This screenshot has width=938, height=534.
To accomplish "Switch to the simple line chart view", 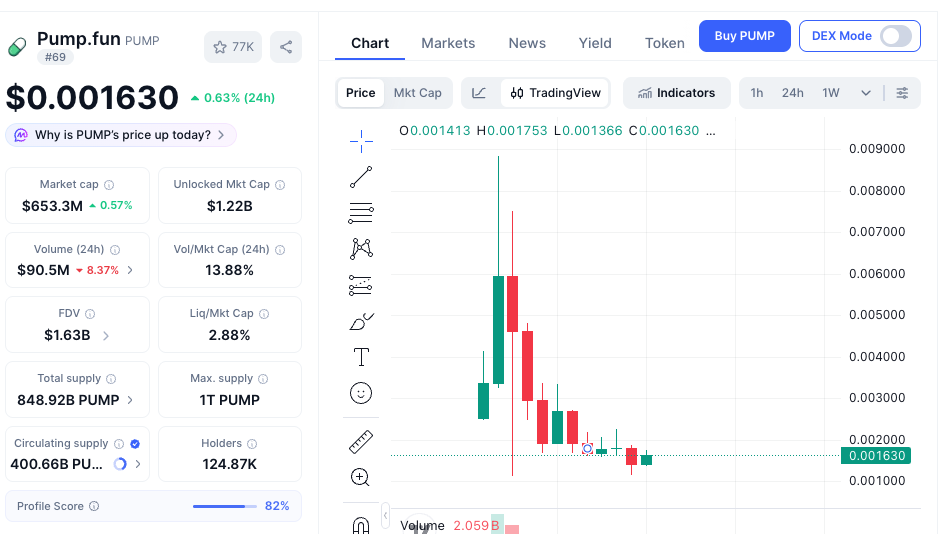I will tap(479, 93).
